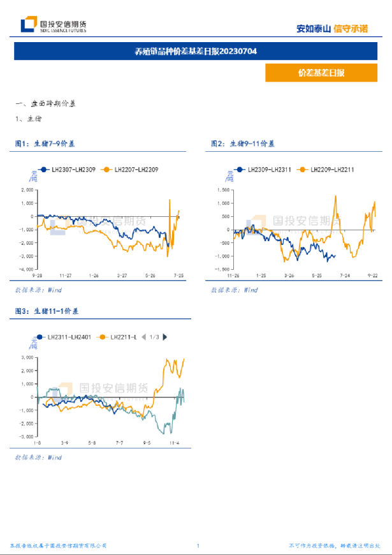Click the 图2: 生猪9-11价差 chart title
The image size is (392, 555).
[243, 145]
